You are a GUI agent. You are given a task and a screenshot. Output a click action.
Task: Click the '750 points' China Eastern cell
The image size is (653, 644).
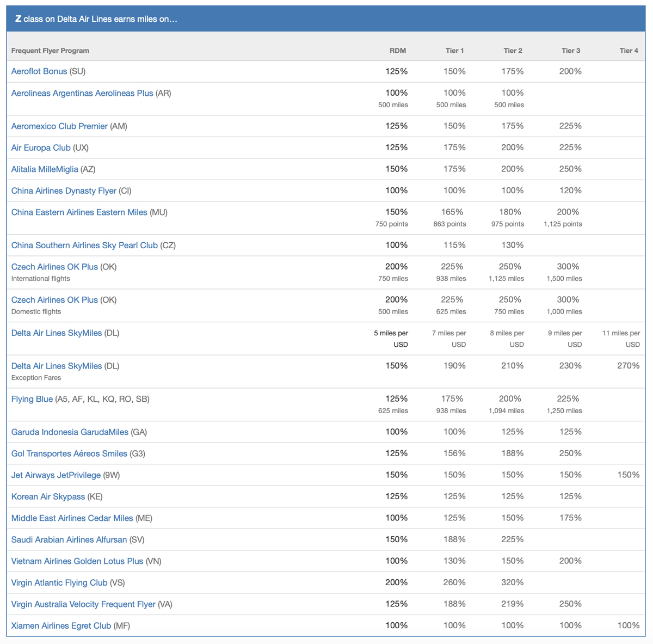[392, 224]
